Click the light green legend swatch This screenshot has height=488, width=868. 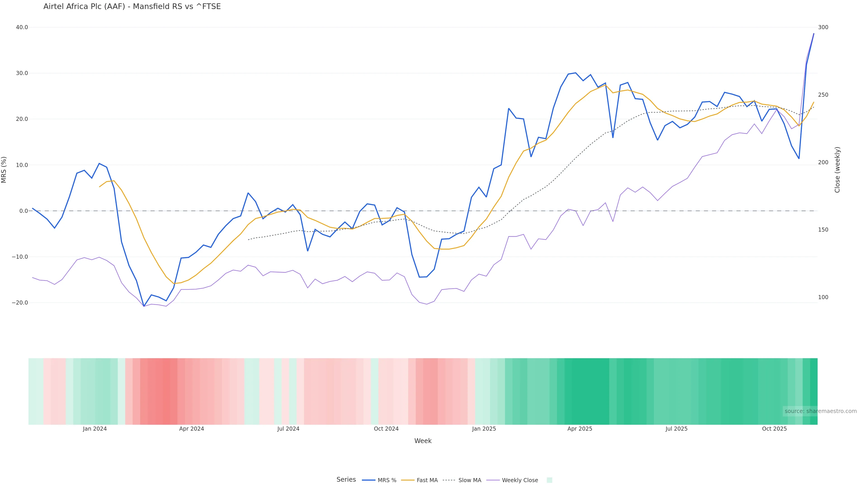(549, 480)
